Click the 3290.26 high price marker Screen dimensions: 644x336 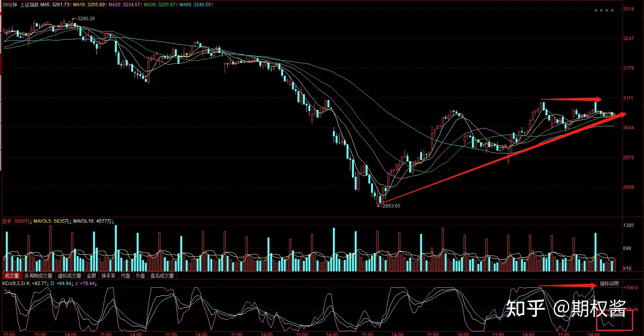86,18
